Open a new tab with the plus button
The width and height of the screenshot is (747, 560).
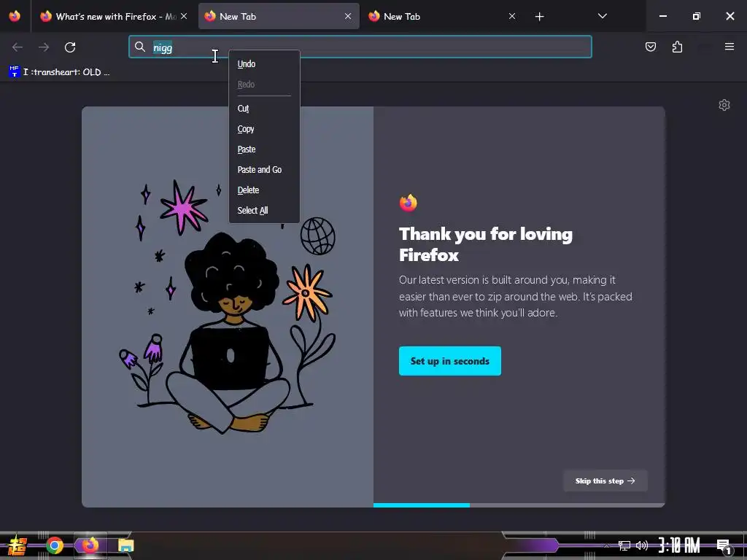click(539, 17)
